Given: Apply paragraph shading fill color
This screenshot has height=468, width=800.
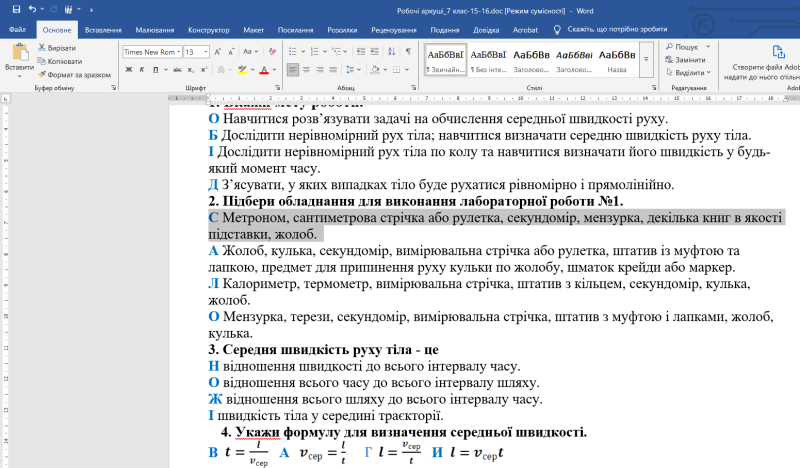Looking at the screenshot, I should coord(375,70).
